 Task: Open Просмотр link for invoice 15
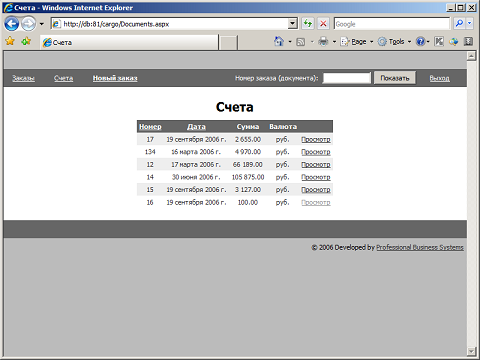[x=316, y=190]
